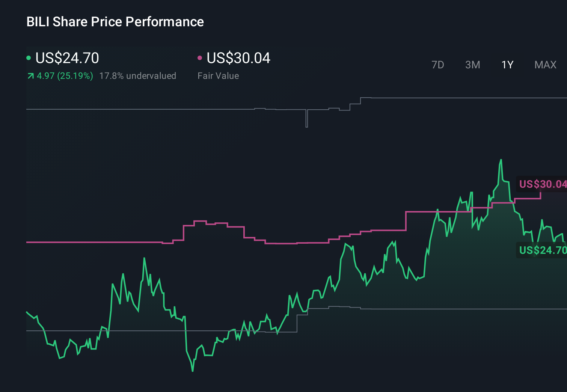This screenshot has width=567, height=392.
Task: Select the currently active 1Y range
Action: tap(507, 65)
